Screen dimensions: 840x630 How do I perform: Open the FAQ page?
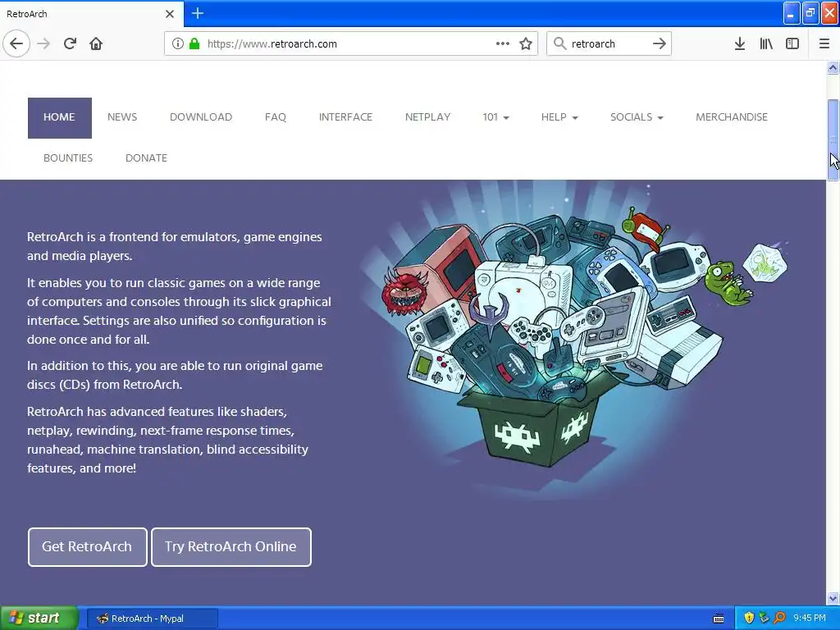point(276,117)
